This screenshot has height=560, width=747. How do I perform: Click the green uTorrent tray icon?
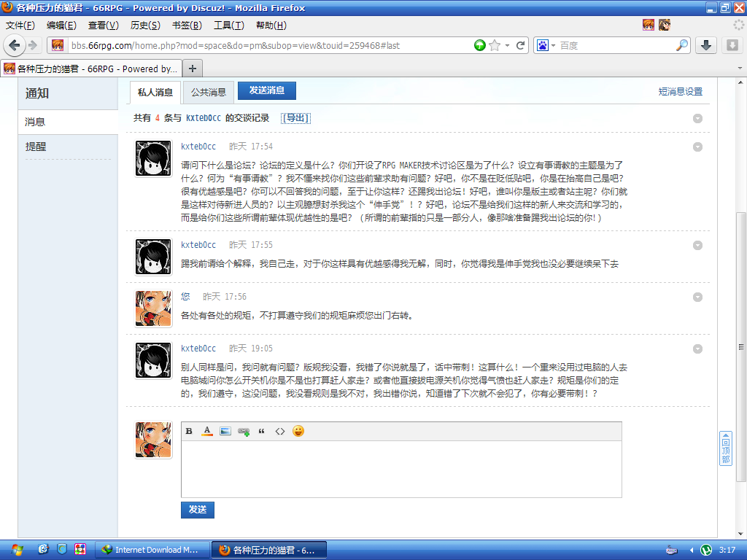[x=706, y=550]
